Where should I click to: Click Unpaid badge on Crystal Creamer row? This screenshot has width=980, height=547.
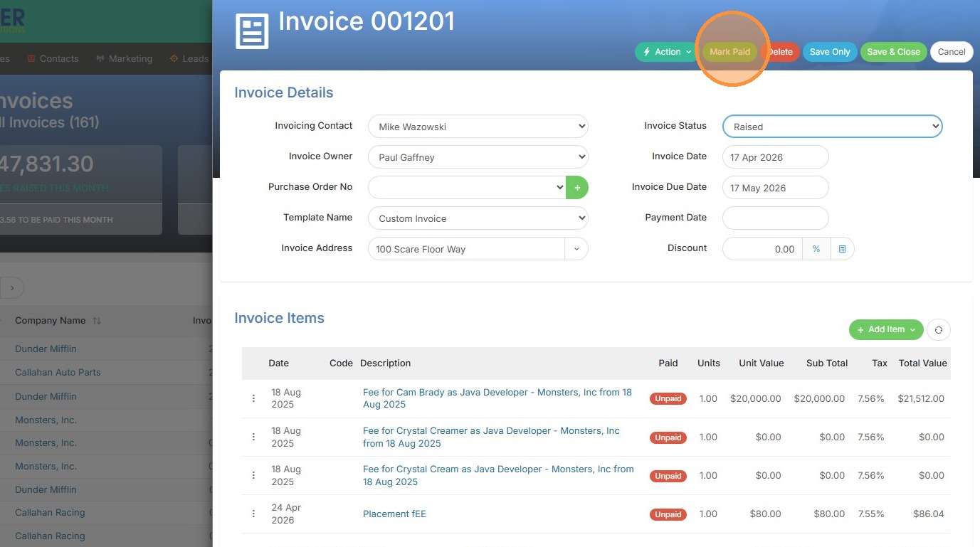pos(668,437)
